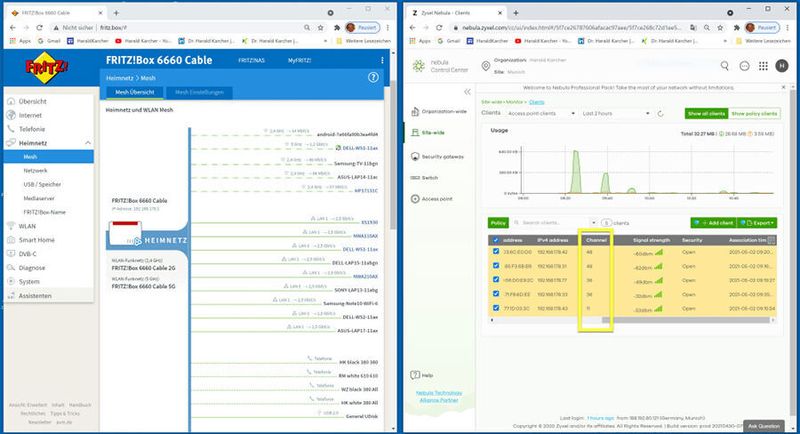Go back in the FRITZ!Box browser window
Viewport: 800px width, 434px height.
[13, 28]
